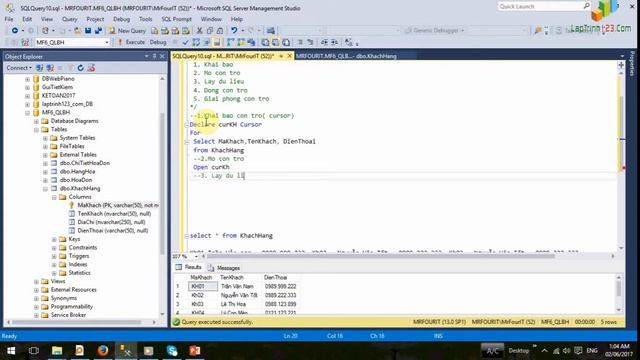Click the Open File folder icon
The height and width of the screenshot is (360, 640).
[77, 31]
